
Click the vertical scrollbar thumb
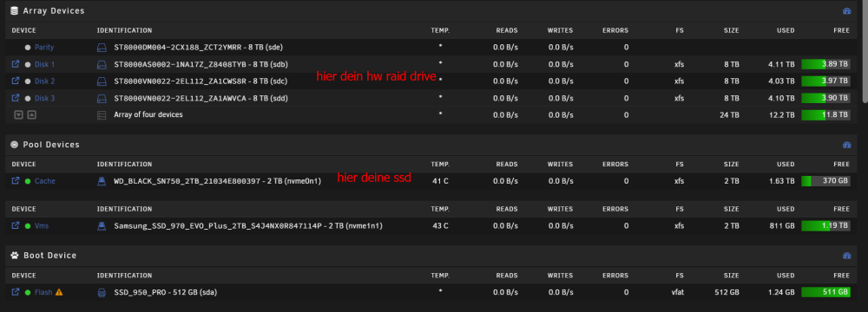tap(865, 52)
